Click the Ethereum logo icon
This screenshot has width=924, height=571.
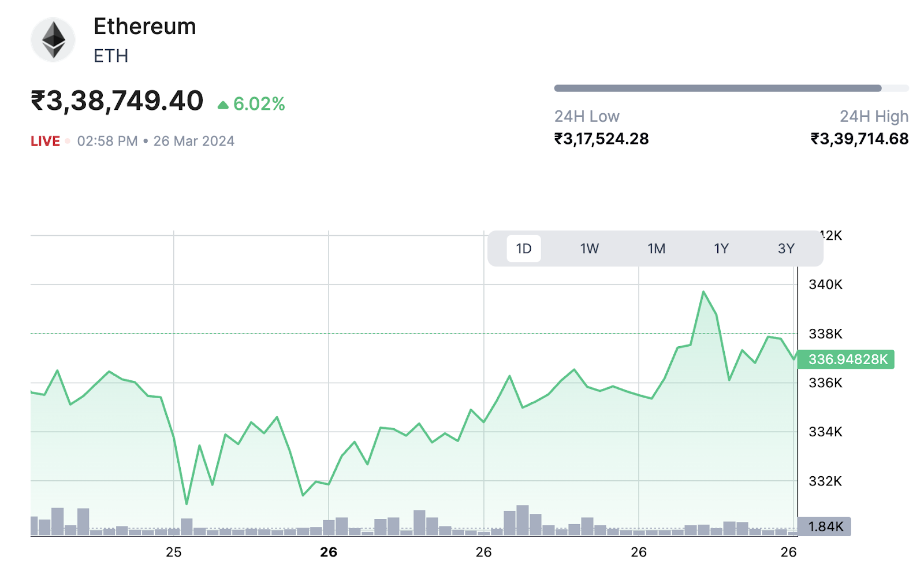[x=53, y=39]
